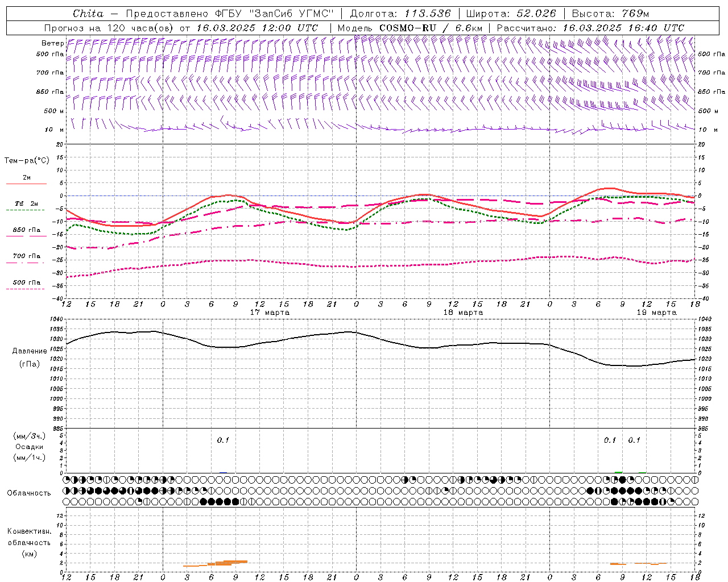Click the Долгота 113.536 value in header
Screen dimensions: 728x582
(x=400, y=14)
